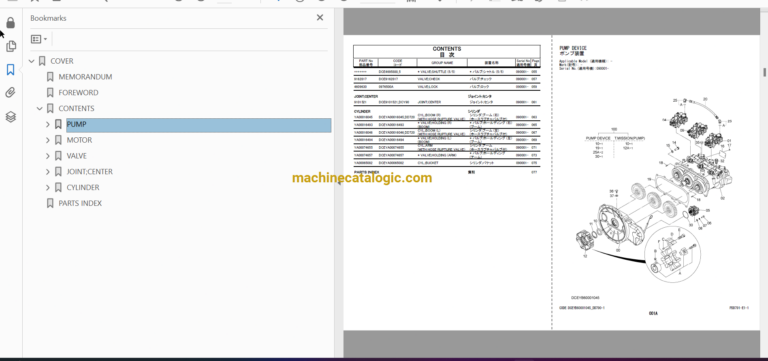Click the bookmark icon beside PARTS INDEX

[50, 203]
